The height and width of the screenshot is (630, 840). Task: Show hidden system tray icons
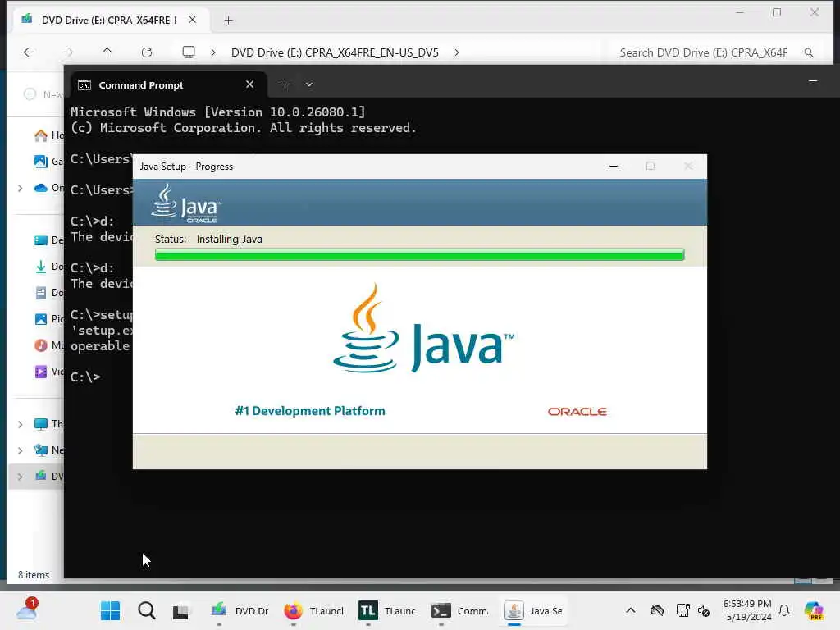click(x=631, y=610)
